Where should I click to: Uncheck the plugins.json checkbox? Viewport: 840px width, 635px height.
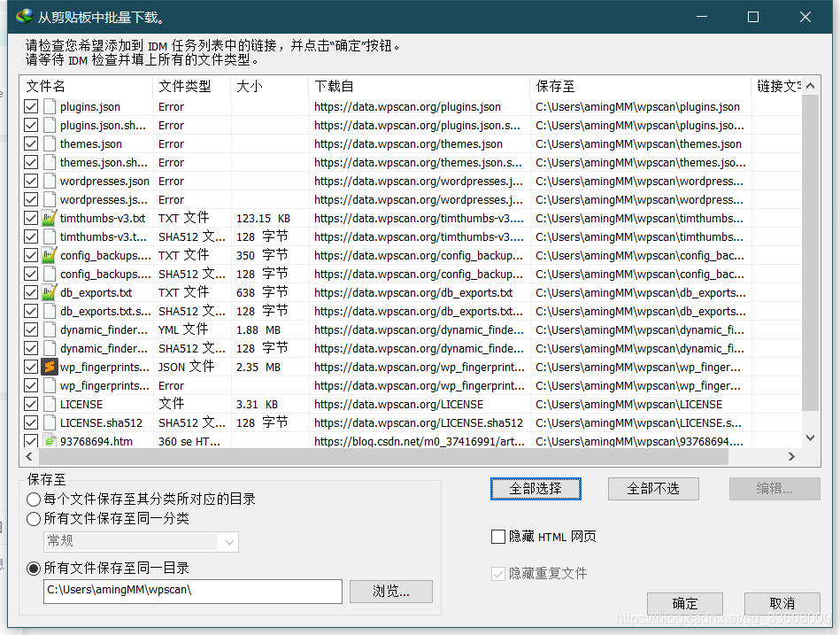31,106
